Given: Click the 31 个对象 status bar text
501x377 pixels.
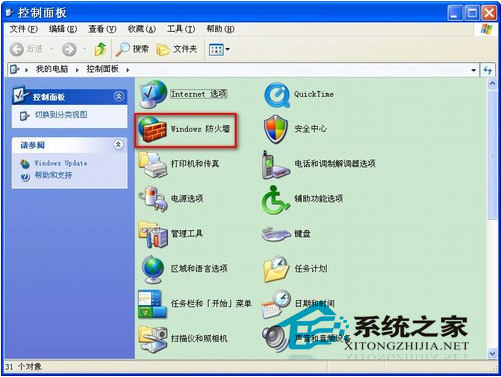Looking at the screenshot, I should click(23, 367).
